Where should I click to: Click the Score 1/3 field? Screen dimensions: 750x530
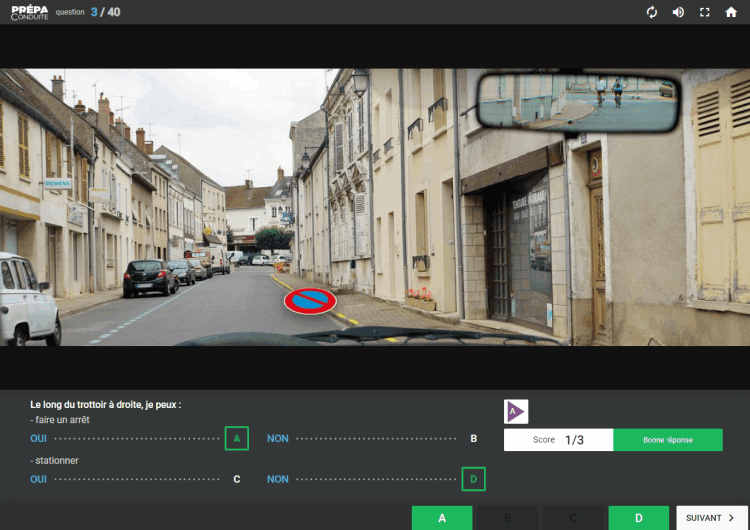(x=558, y=440)
